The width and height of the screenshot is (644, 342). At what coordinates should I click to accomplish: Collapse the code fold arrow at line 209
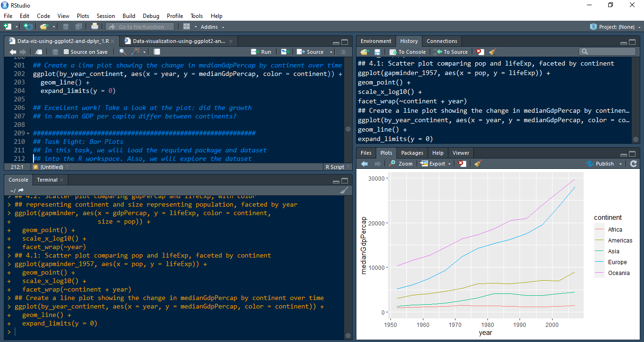(x=29, y=133)
